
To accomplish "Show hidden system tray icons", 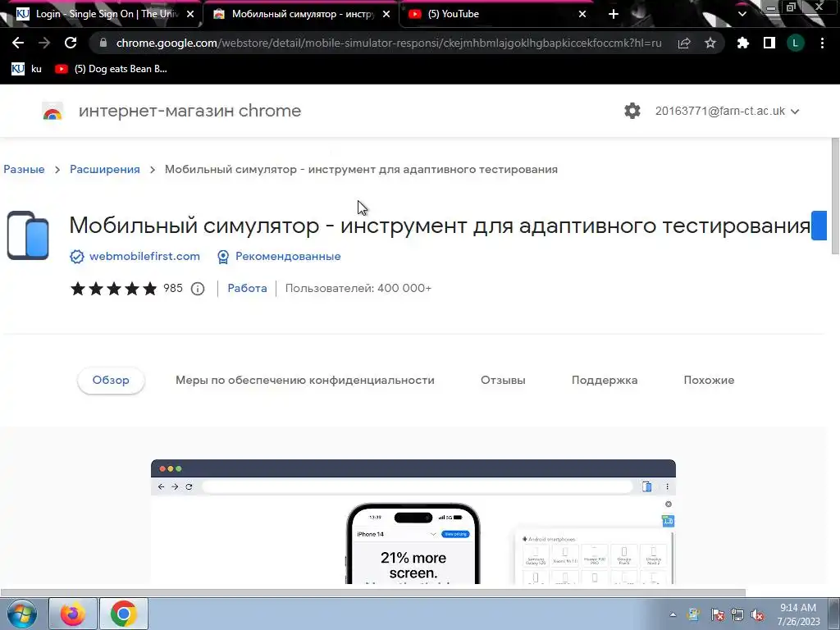I will pos(673,615).
